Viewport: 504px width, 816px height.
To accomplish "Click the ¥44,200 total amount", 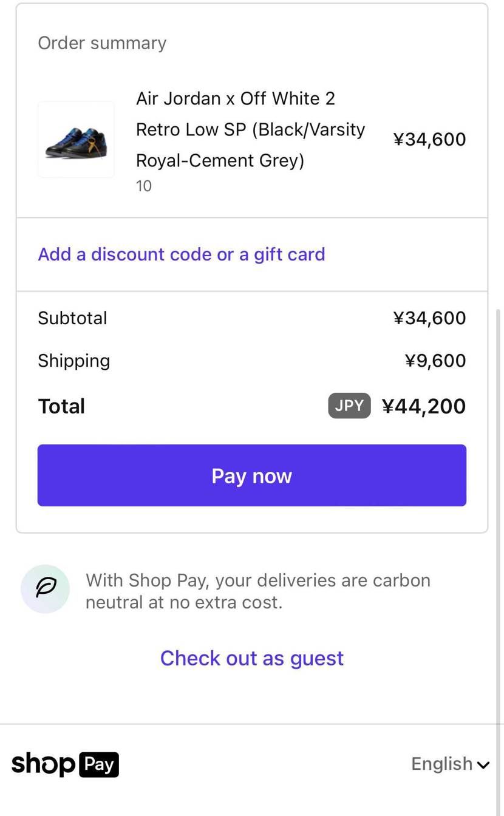I will pyautogui.click(x=424, y=406).
